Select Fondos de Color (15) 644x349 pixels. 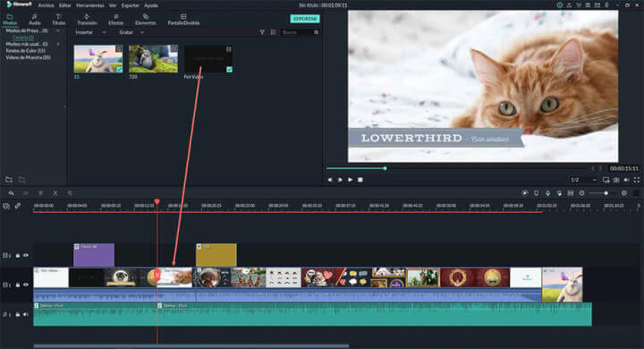[x=25, y=51]
